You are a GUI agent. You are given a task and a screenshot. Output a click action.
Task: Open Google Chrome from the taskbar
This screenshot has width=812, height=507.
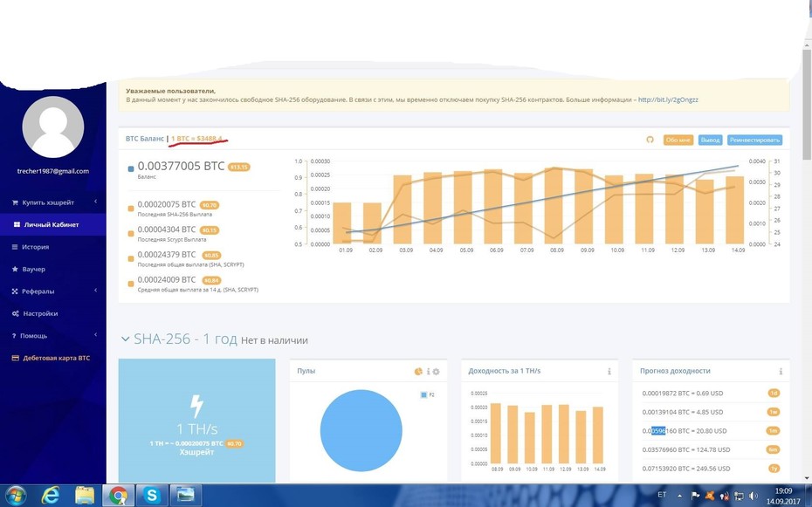click(118, 496)
